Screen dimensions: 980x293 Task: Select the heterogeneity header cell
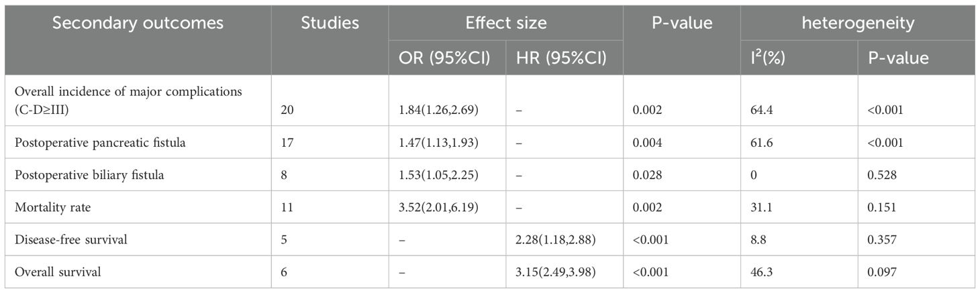point(857,23)
